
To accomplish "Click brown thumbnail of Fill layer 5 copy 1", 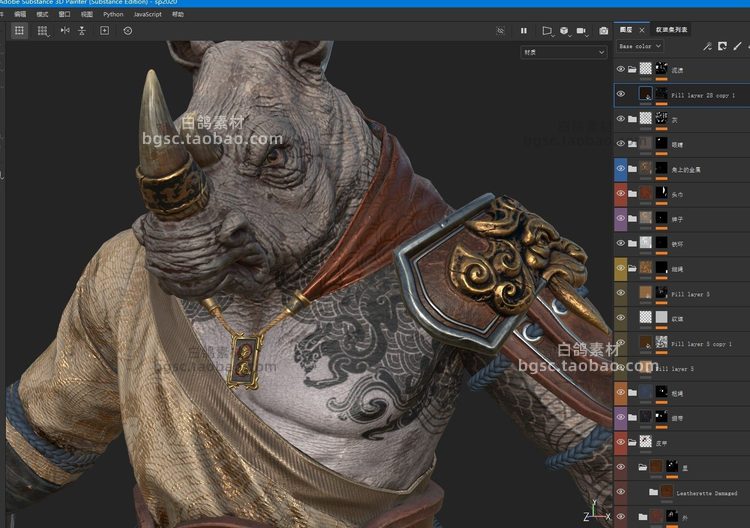I will [x=646, y=341].
